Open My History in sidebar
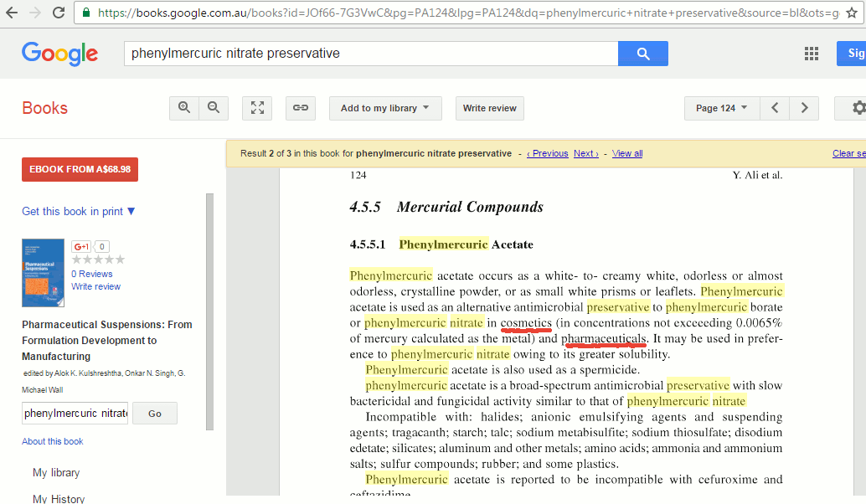The image size is (866, 504). (x=59, y=498)
